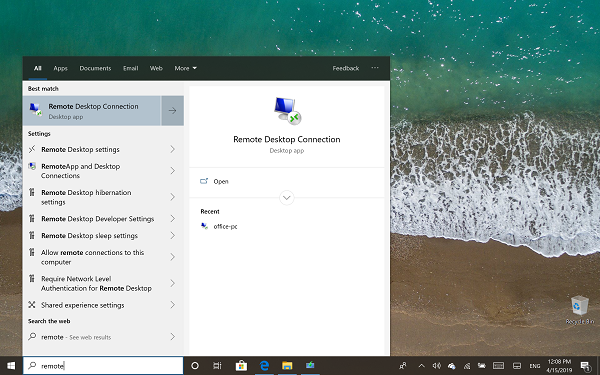This screenshot has height=375, width=600.
Task: Open the People icon in the taskbar
Action: point(403,366)
